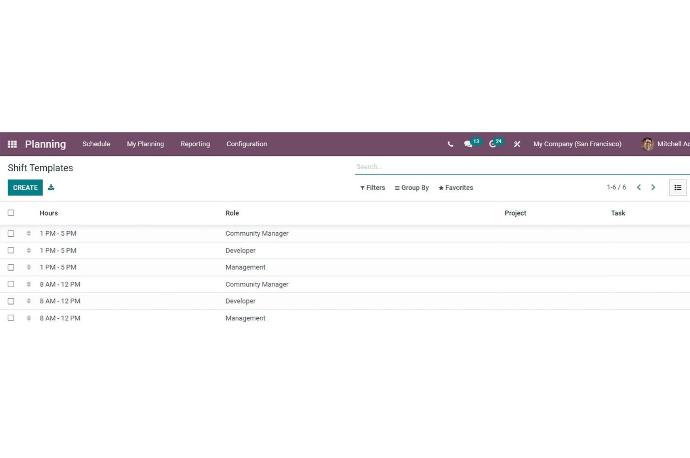
Task: Open the apps grid menu icon
Action: pyautogui.click(x=12, y=144)
